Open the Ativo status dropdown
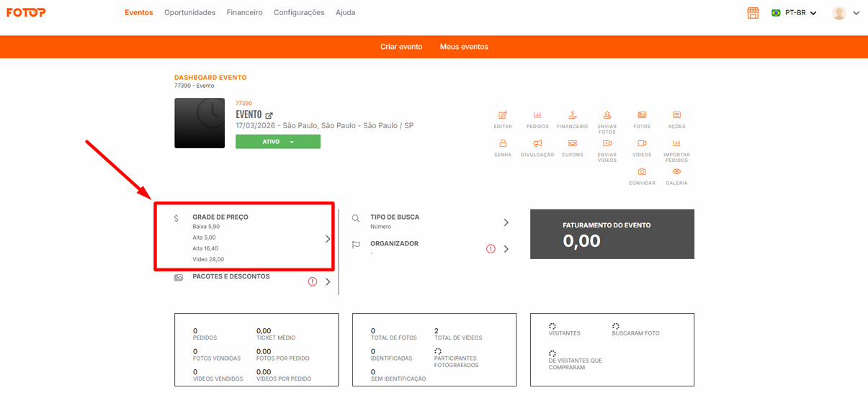868x398 pixels. (278, 142)
